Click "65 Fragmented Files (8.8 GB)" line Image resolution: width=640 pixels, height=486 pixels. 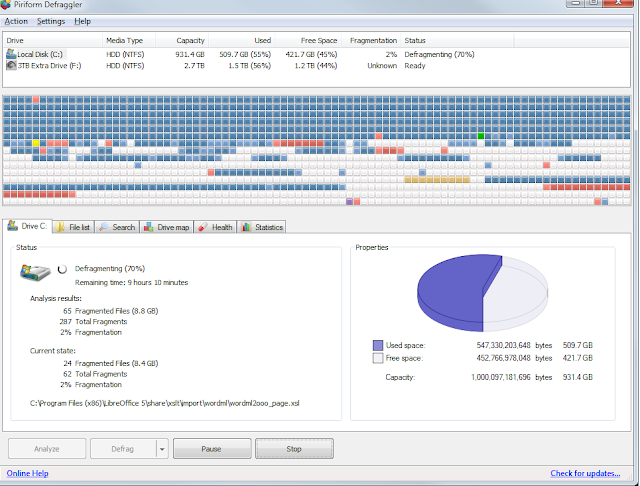coord(110,311)
